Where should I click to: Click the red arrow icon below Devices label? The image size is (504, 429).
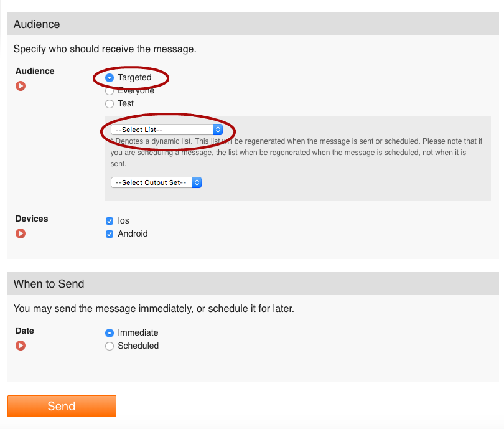pos(21,233)
